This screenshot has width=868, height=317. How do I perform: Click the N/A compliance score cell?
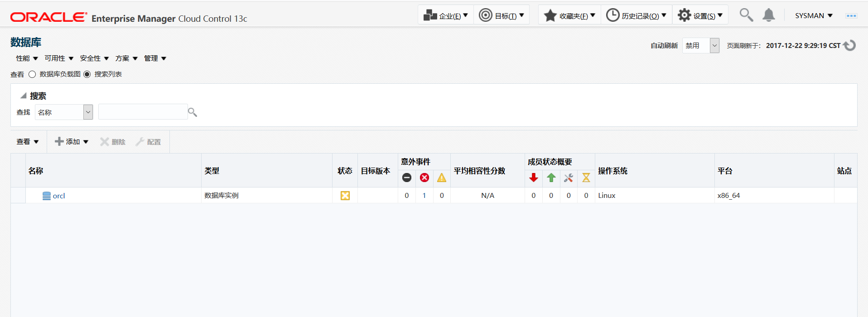click(487, 196)
